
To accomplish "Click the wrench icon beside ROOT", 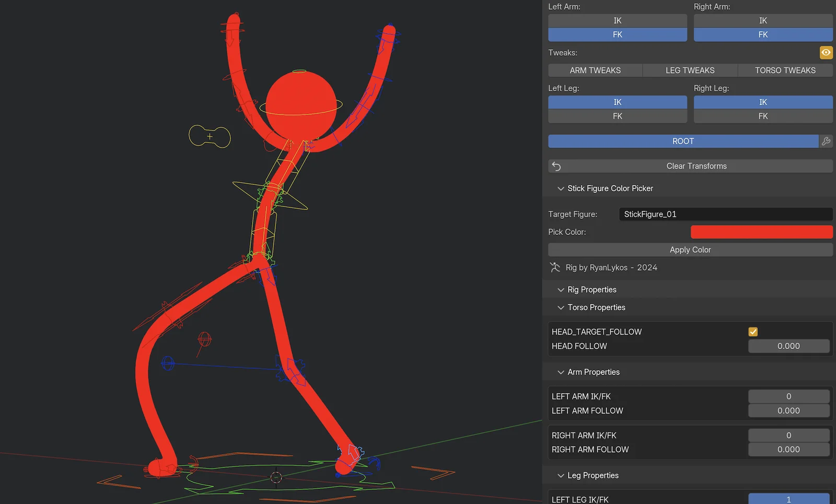I will [826, 141].
